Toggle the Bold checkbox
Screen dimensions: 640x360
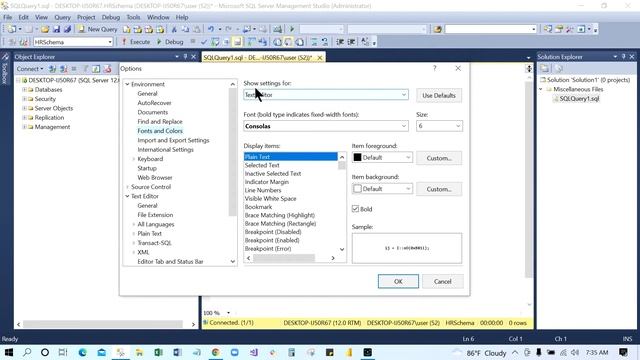[356, 209]
